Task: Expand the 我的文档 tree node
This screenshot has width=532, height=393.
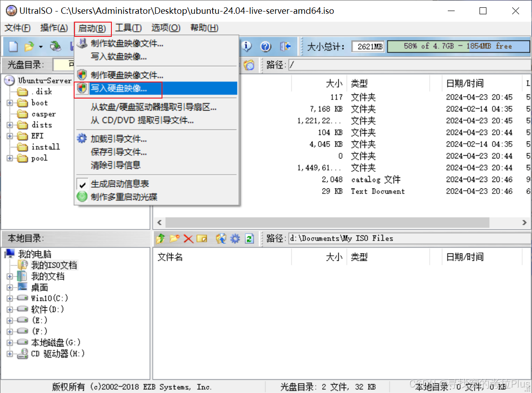Action: pyautogui.click(x=10, y=276)
